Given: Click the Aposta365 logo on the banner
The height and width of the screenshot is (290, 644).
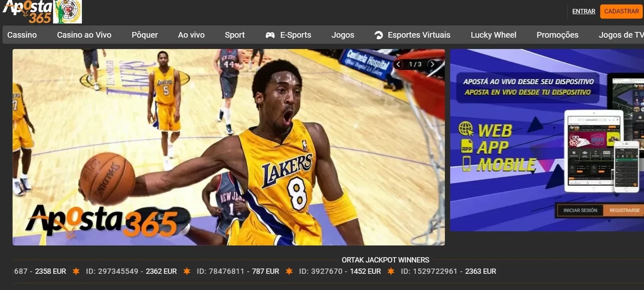Looking at the screenshot, I should (x=102, y=221).
